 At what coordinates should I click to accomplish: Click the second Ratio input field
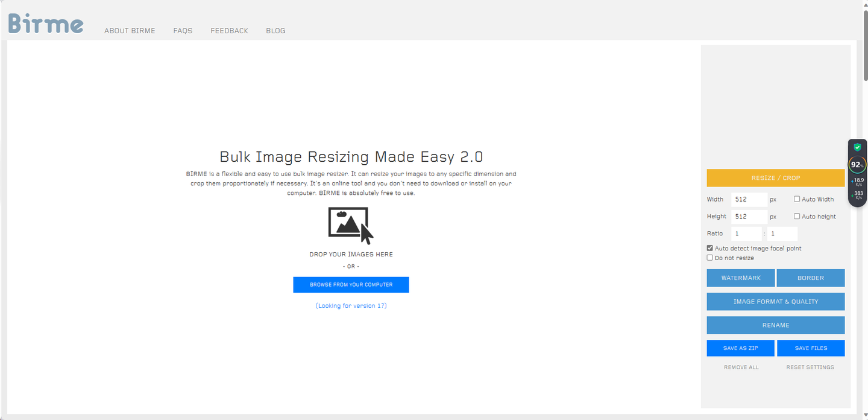[782, 234]
